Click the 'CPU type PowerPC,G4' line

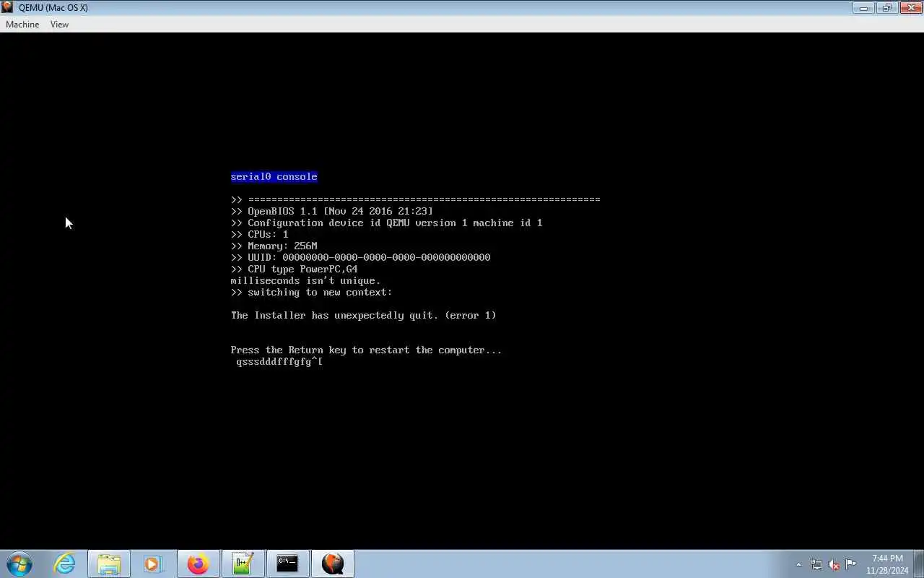(x=294, y=269)
